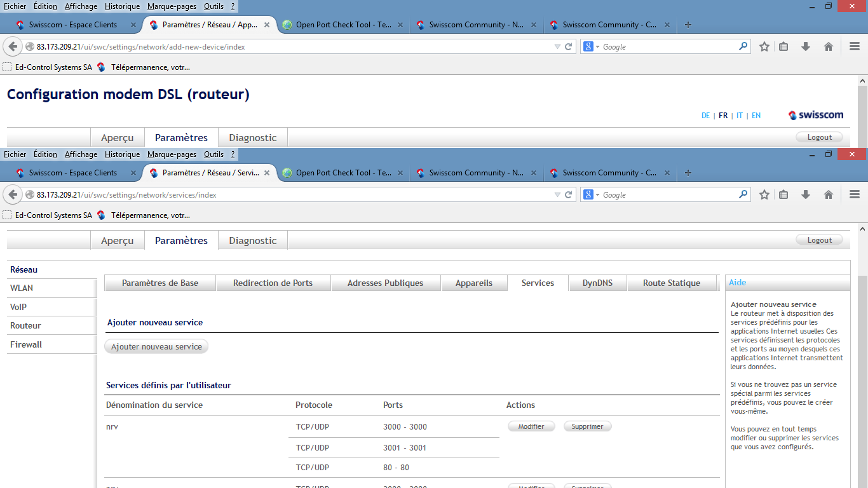Open the hamburger menu in the lower browser window
Viewport: 868px width, 488px height.
pos(855,194)
